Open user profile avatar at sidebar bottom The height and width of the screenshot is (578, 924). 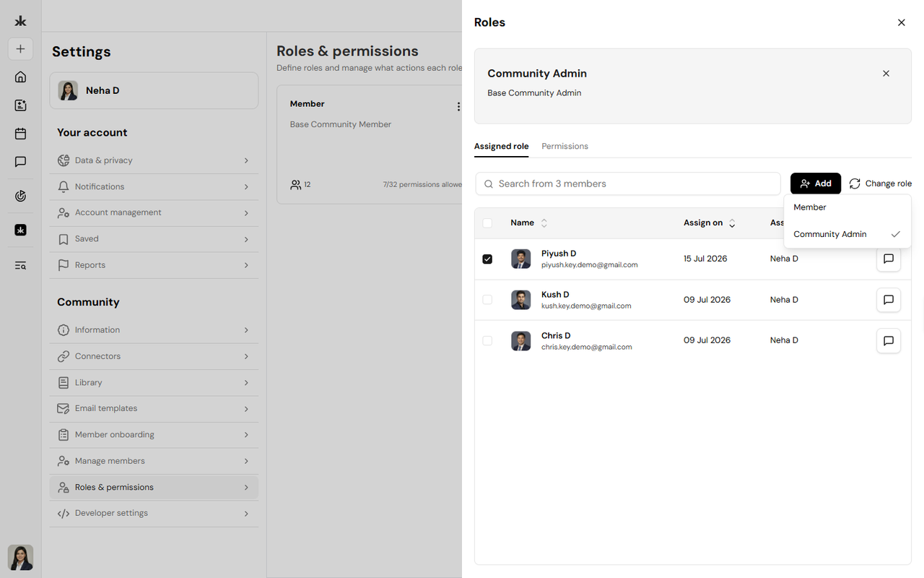click(x=20, y=558)
